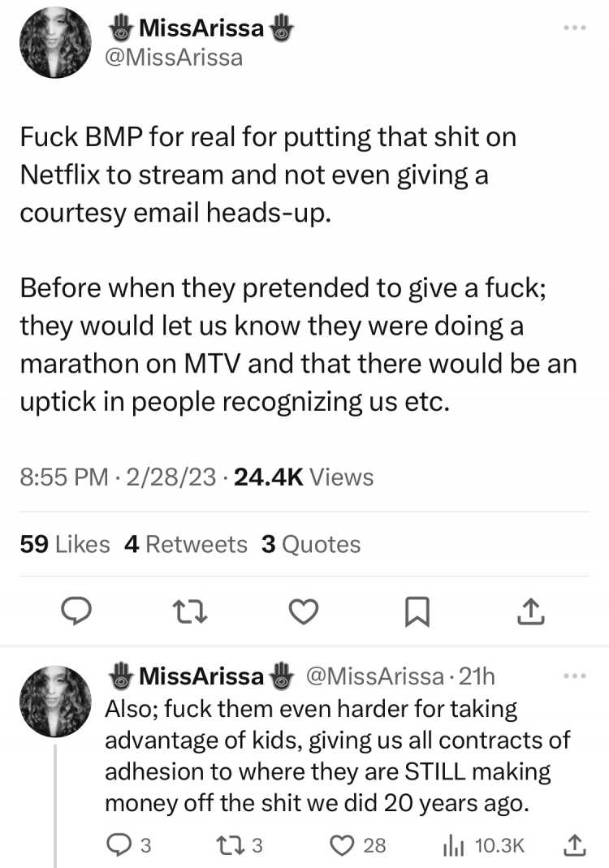The width and height of the screenshot is (609, 868).
Task: Bookmark the main tweet
Action: click(417, 611)
